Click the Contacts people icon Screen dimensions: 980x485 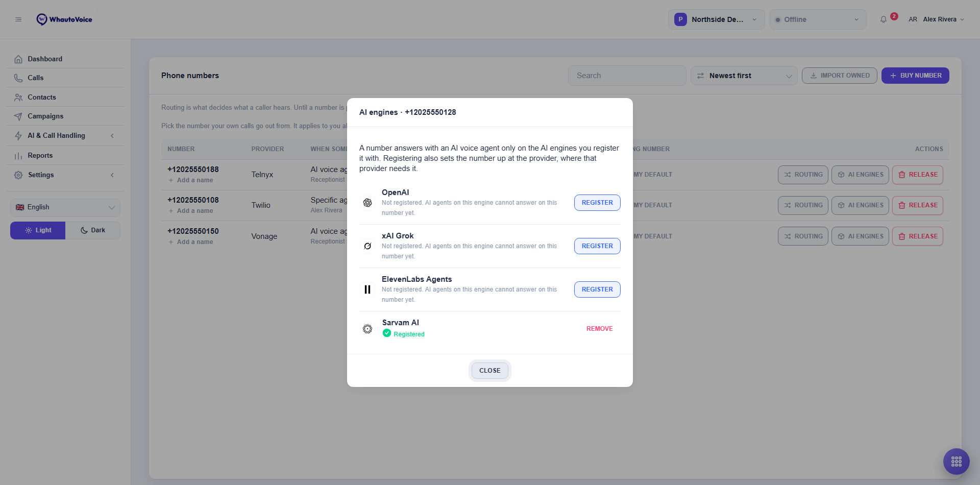click(x=18, y=98)
